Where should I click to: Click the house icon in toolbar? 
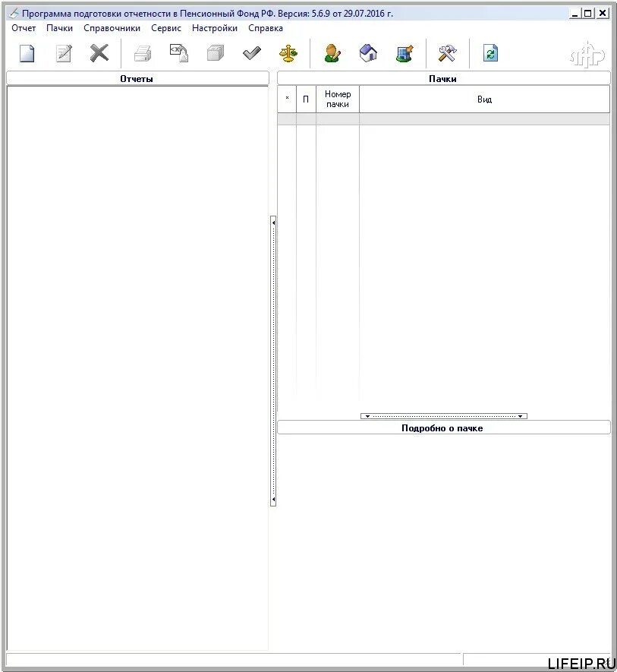pos(369,54)
